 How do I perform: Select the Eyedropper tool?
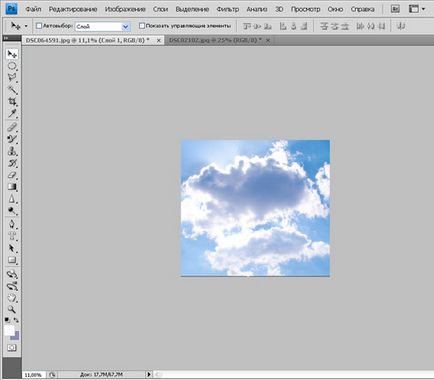12,113
